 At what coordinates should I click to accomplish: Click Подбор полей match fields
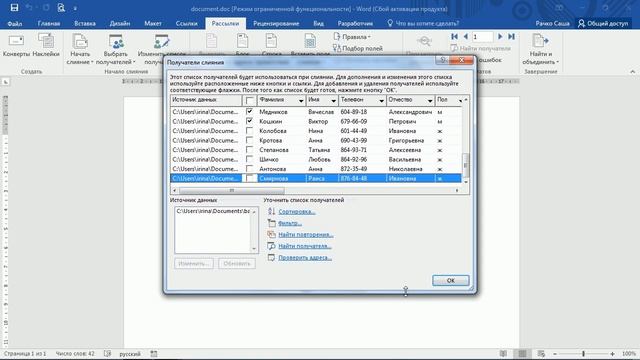(x=358, y=48)
